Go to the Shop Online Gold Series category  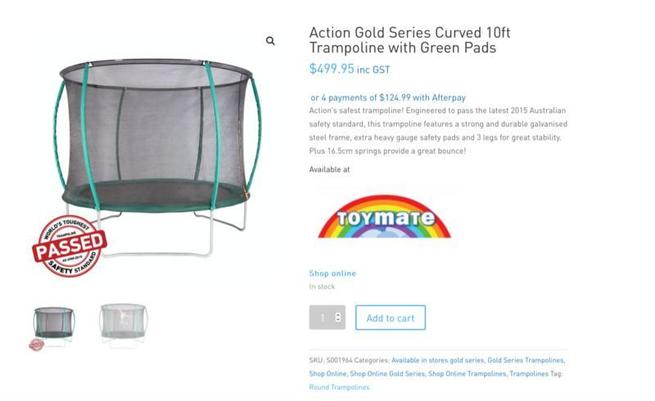[386, 374]
